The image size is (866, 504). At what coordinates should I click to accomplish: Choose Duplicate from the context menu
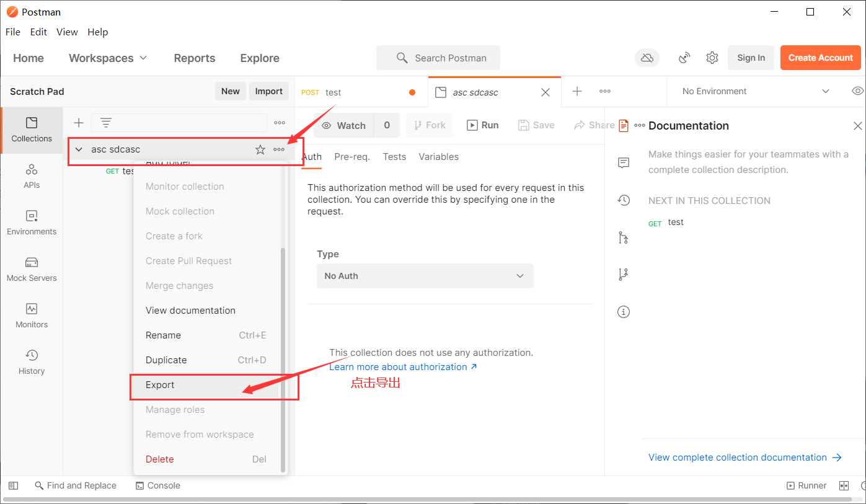(x=207, y=360)
